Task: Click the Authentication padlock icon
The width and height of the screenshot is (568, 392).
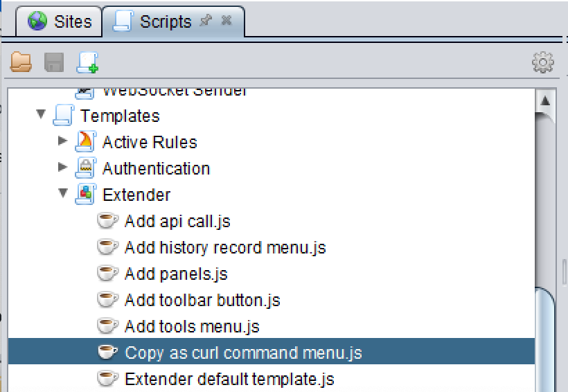Action: (x=85, y=168)
